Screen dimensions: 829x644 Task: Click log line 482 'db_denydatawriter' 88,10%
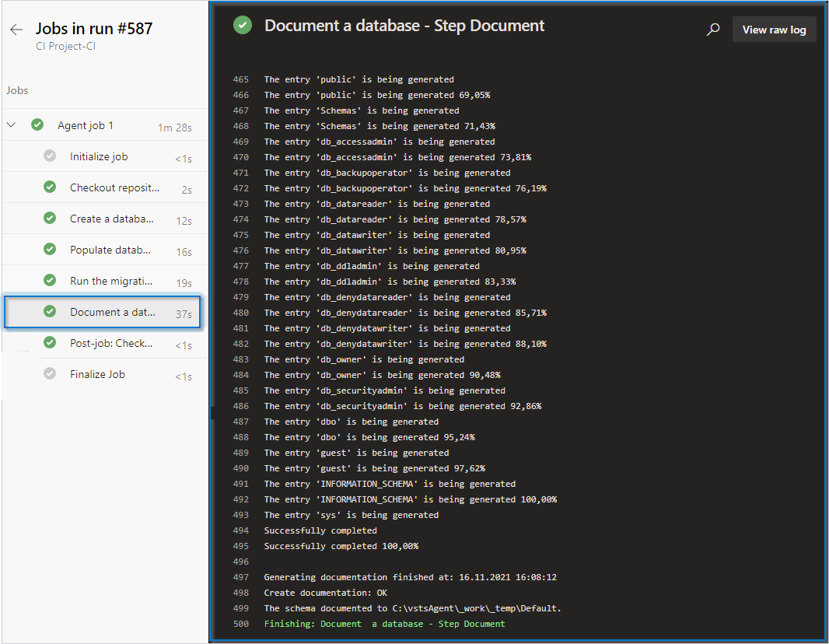tap(405, 345)
